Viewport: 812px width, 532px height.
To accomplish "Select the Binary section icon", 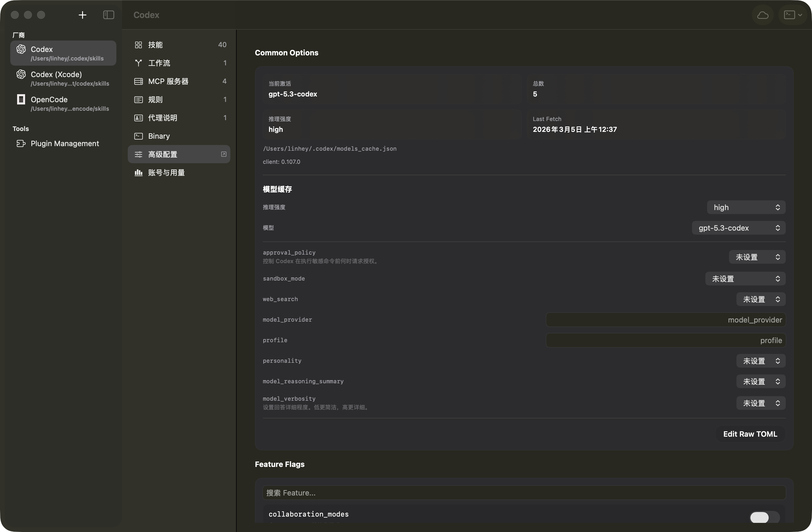I will pyautogui.click(x=138, y=136).
